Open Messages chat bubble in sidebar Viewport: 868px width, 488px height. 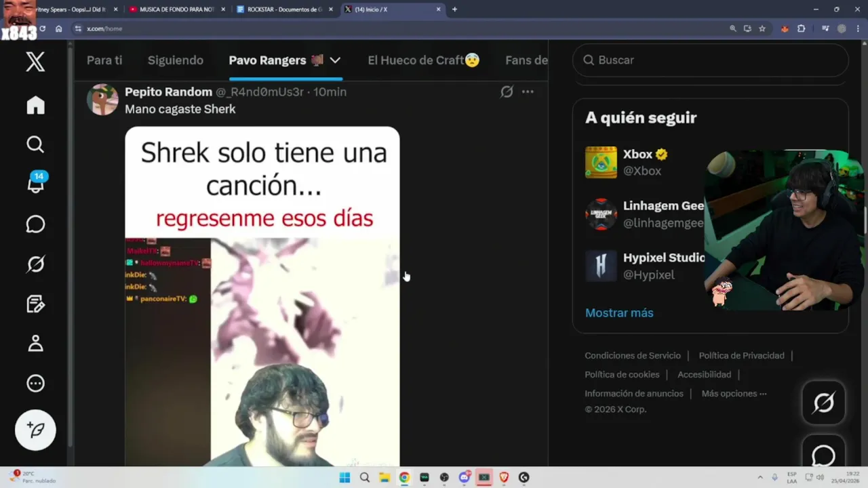click(35, 224)
